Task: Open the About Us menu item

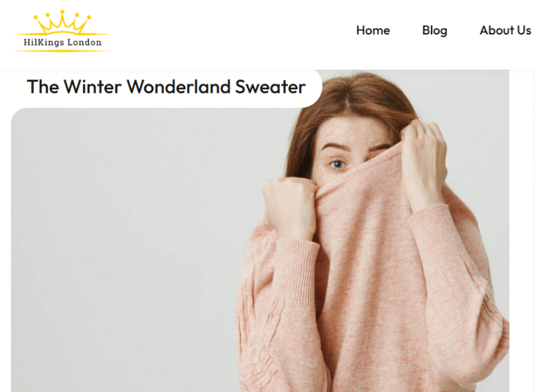Action: (505, 30)
